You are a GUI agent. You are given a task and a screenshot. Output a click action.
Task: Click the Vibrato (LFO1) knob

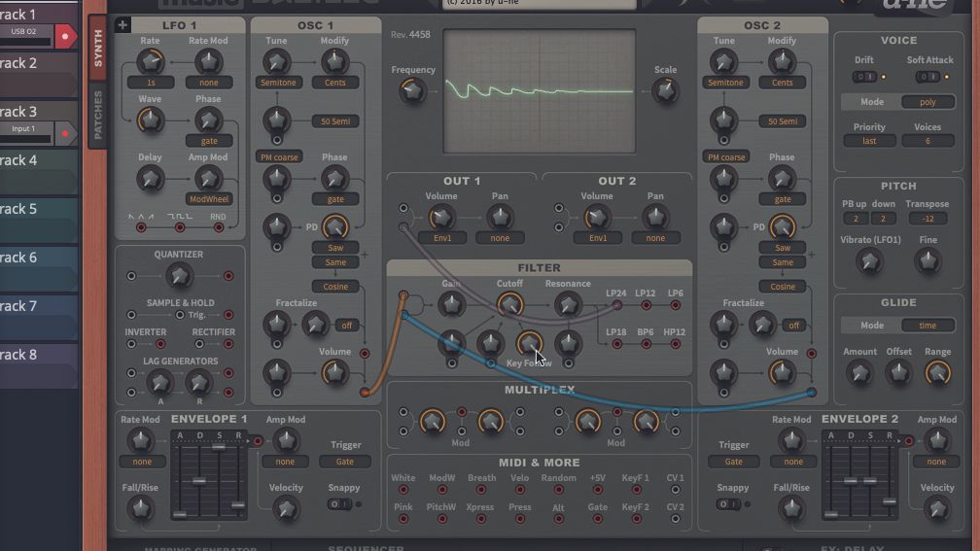click(869, 261)
